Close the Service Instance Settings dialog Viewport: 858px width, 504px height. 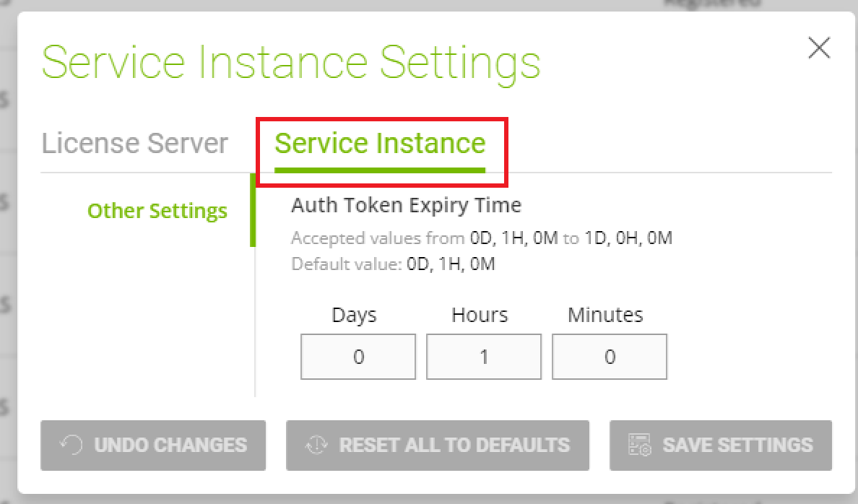(x=818, y=48)
